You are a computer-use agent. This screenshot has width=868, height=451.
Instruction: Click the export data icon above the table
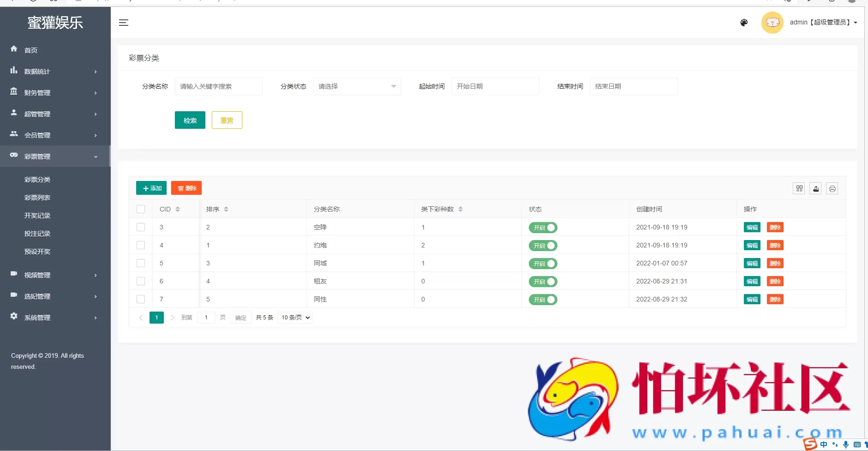click(816, 188)
